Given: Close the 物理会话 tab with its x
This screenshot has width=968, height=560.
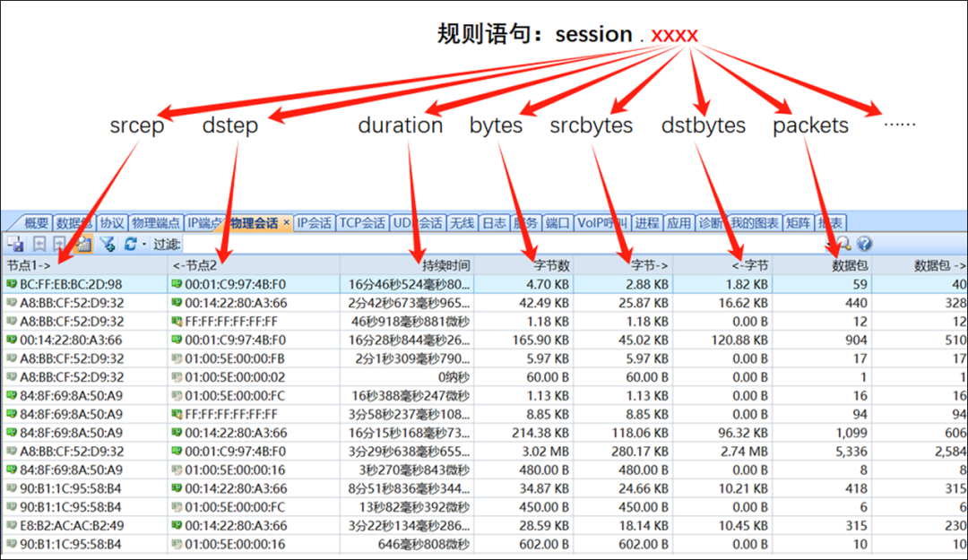Looking at the screenshot, I should [287, 222].
